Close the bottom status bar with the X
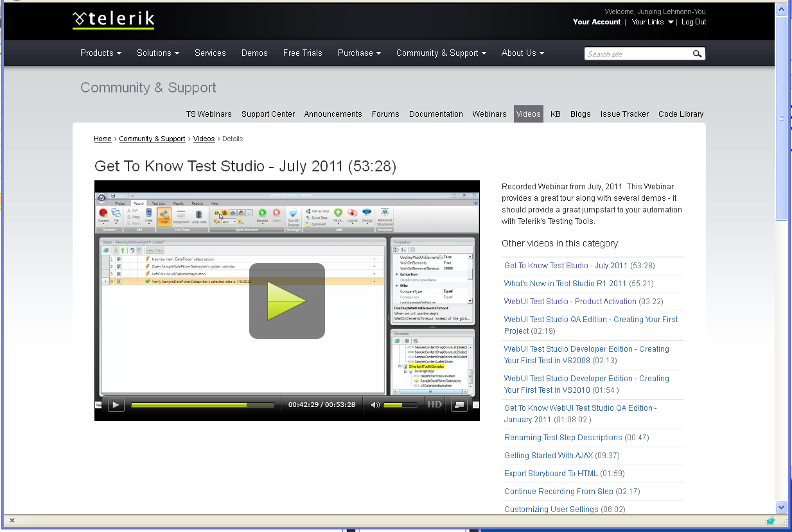792x532 pixels. click(x=12, y=520)
